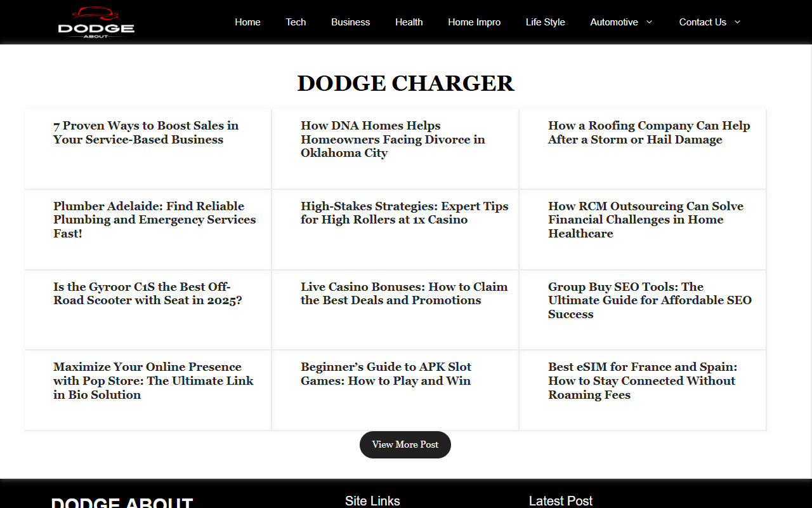This screenshot has width=812, height=508.
Task: Open the Automotive menu label
Action: click(x=614, y=22)
